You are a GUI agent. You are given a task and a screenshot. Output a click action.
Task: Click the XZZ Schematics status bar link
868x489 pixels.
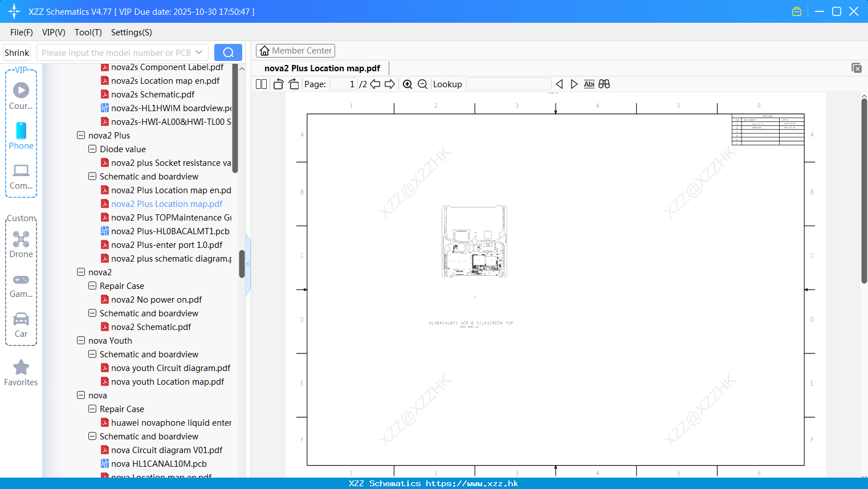(x=434, y=483)
